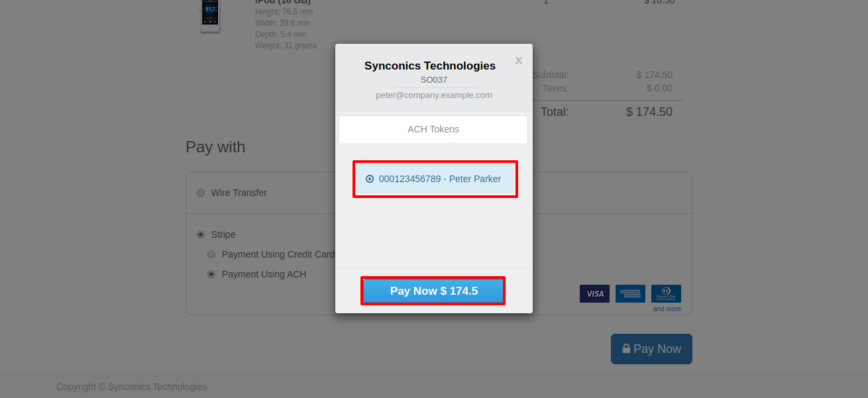This screenshot has width=868, height=398.
Task: Choose Payment Using ACH option
Action: click(x=211, y=274)
